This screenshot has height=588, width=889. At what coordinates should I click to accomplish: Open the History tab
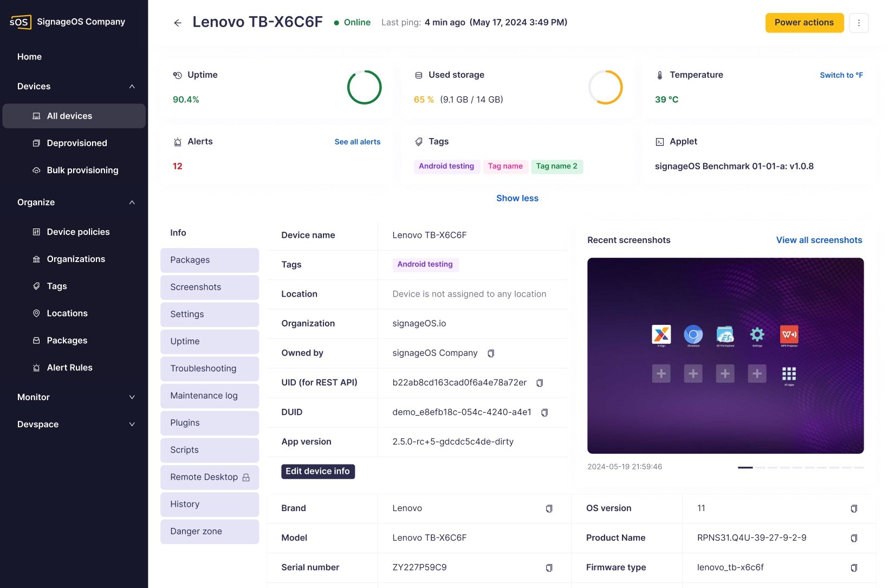[210, 505]
